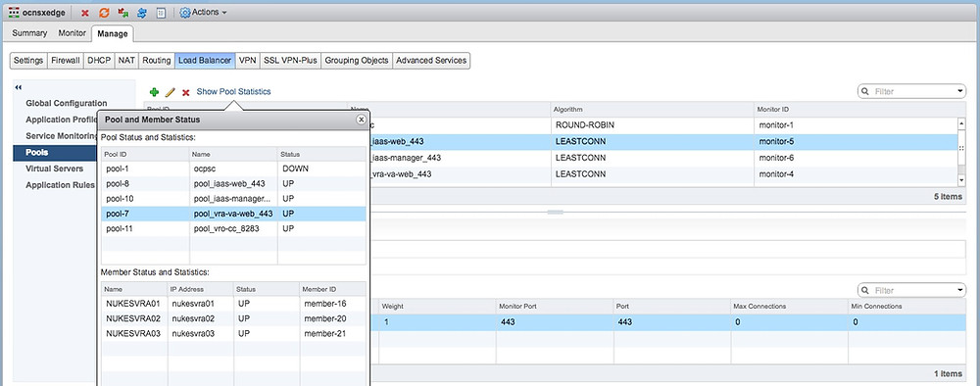The width and height of the screenshot is (980, 386).
Task: Close the Pool and Member Status popup
Action: [x=361, y=120]
